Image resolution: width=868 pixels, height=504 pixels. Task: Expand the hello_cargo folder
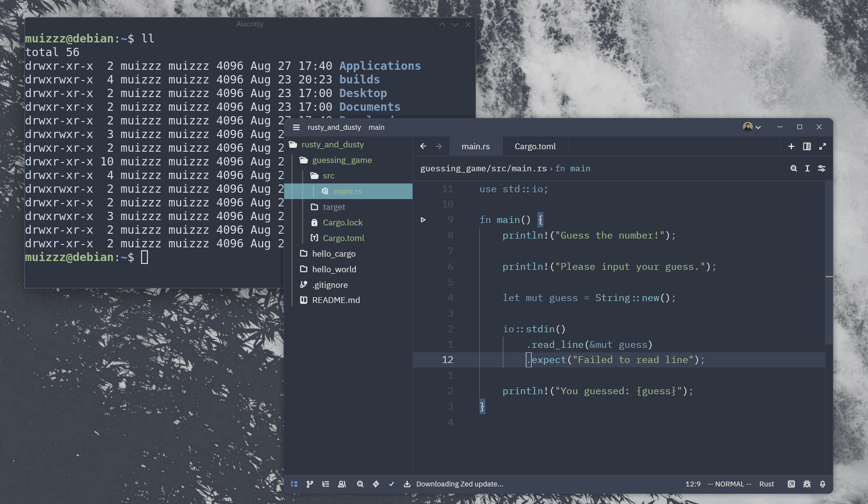point(334,254)
